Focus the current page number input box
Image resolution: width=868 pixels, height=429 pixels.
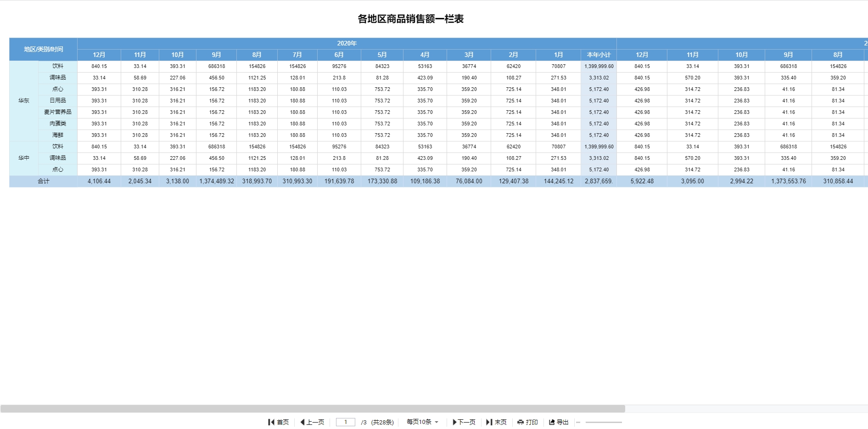tap(346, 422)
